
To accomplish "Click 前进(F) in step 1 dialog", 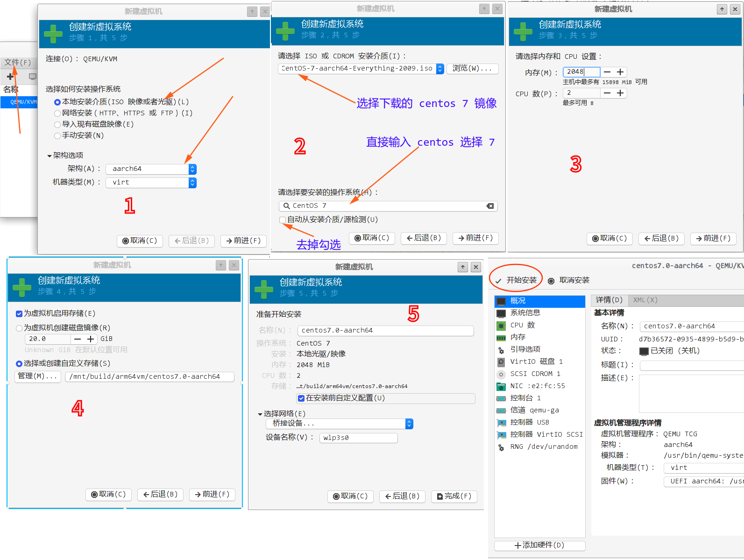I will (243, 241).
